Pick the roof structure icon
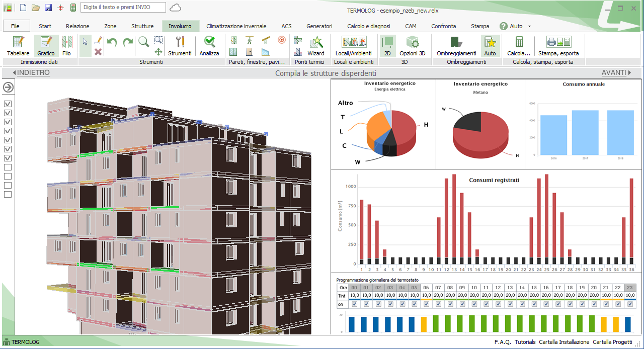Image resolution: width=644 pixels, height=349 pixels. click(x=266, y=40)
